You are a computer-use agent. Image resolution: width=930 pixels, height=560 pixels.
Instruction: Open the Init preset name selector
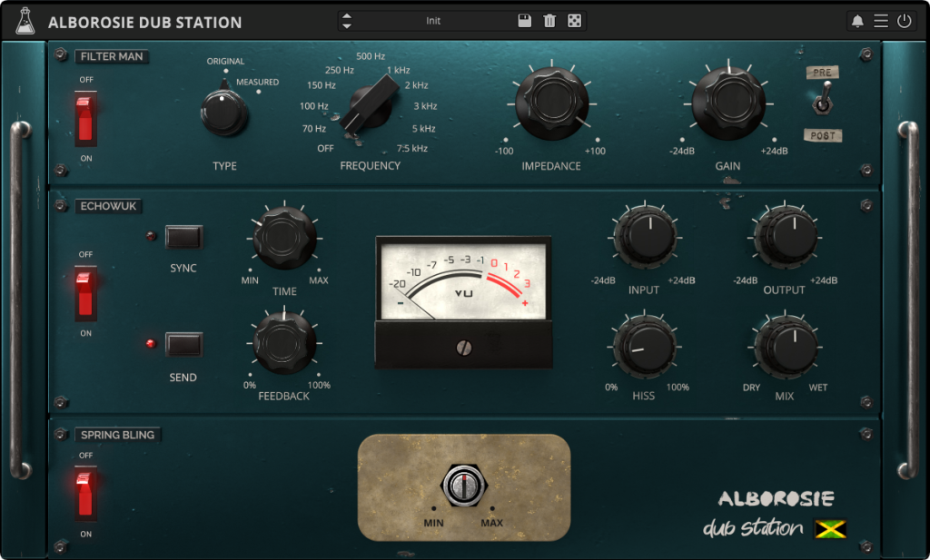(x=433, y=21)
